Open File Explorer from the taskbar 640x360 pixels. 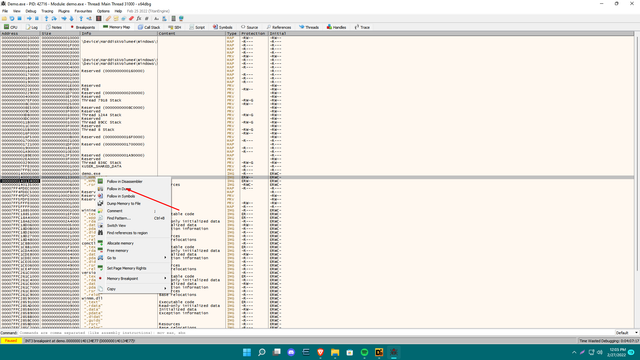coord(335,352)
